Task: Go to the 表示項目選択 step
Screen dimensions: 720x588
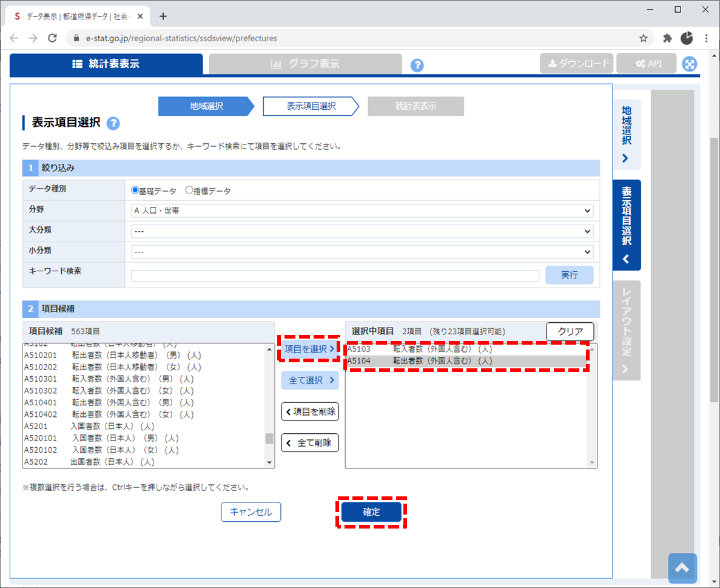Action: tap(311, 106)
